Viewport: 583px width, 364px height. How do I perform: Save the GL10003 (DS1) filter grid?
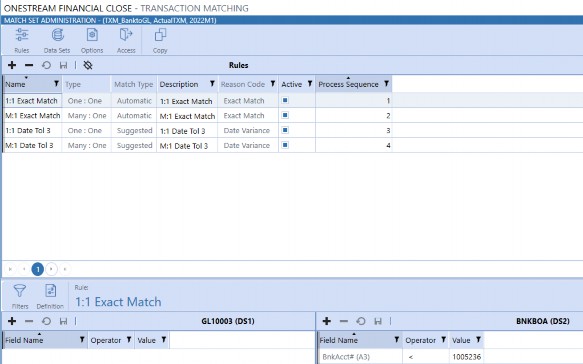64,321
